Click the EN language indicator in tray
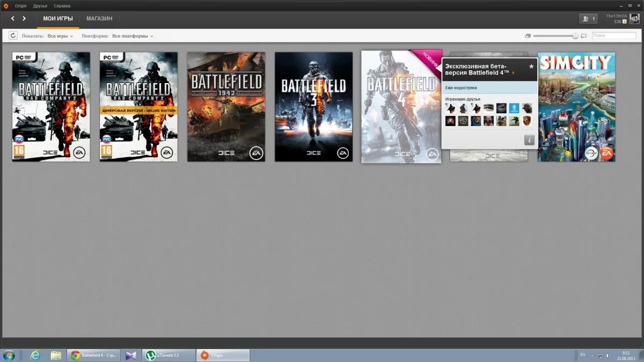 tap(583, 354)
